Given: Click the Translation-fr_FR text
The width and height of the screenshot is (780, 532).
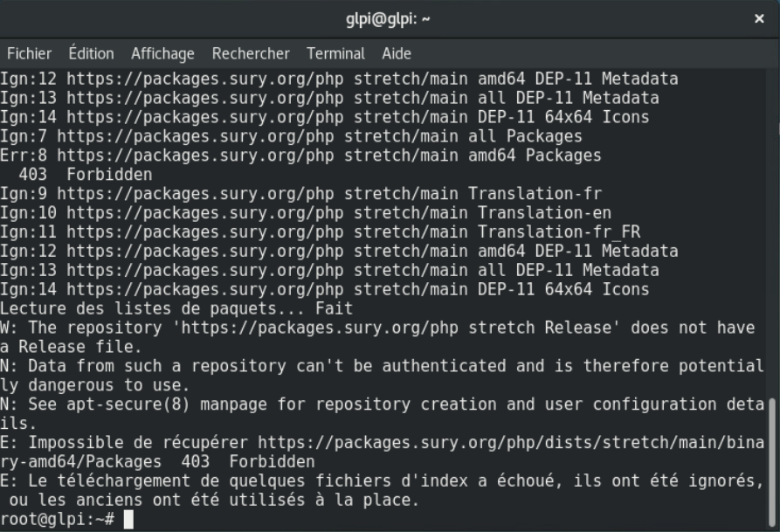Looking at the screenshot, I should [x=559, y=232].
